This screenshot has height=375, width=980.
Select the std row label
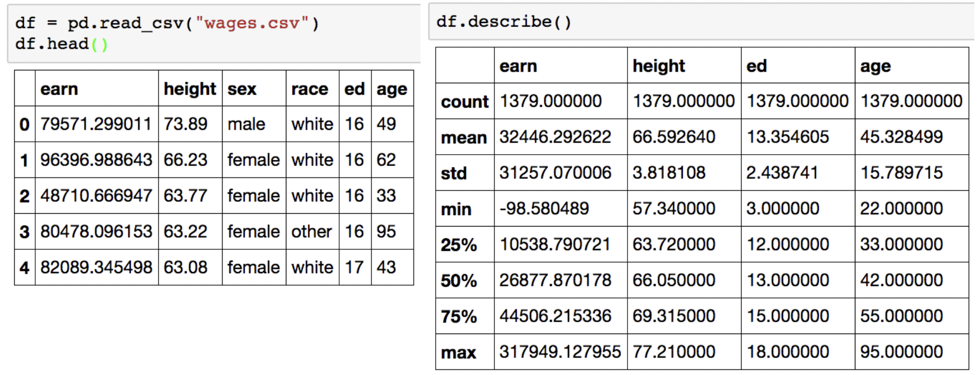[x=454, y=173]
